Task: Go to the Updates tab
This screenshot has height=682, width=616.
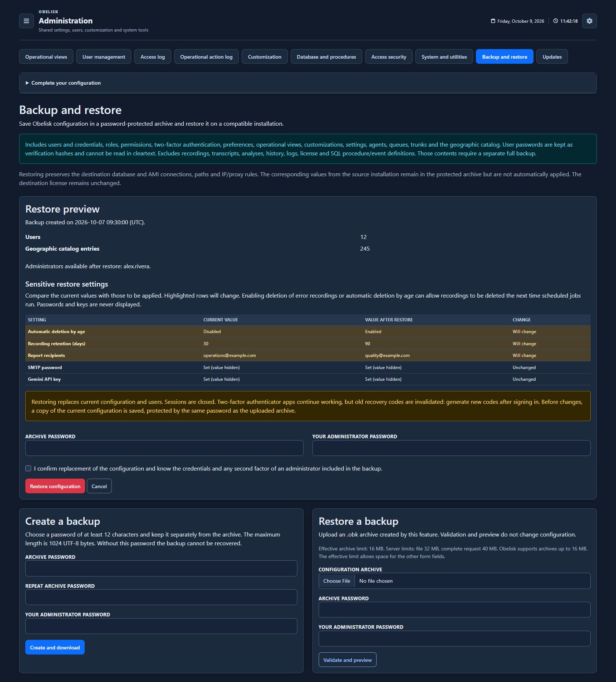Action: [552, 57]
